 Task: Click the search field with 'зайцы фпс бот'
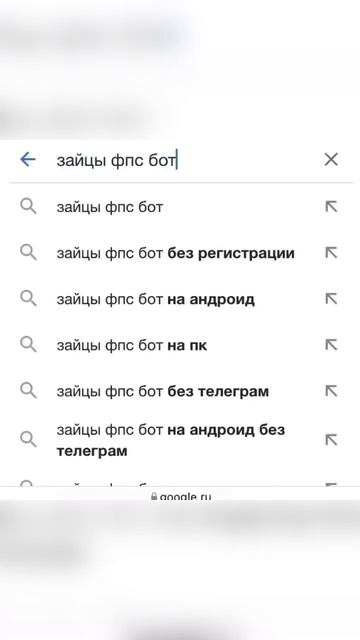(x=182, y=160)
